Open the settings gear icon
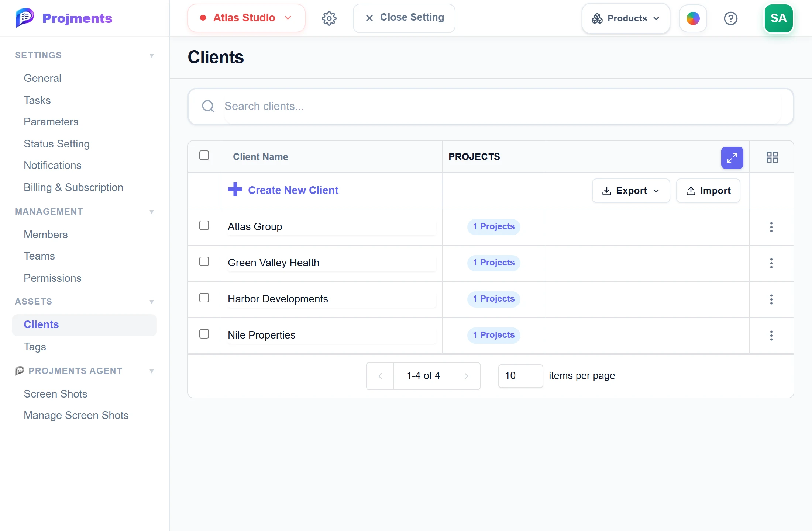This screenshot has width=812, height=531. (x=329, y=18)
